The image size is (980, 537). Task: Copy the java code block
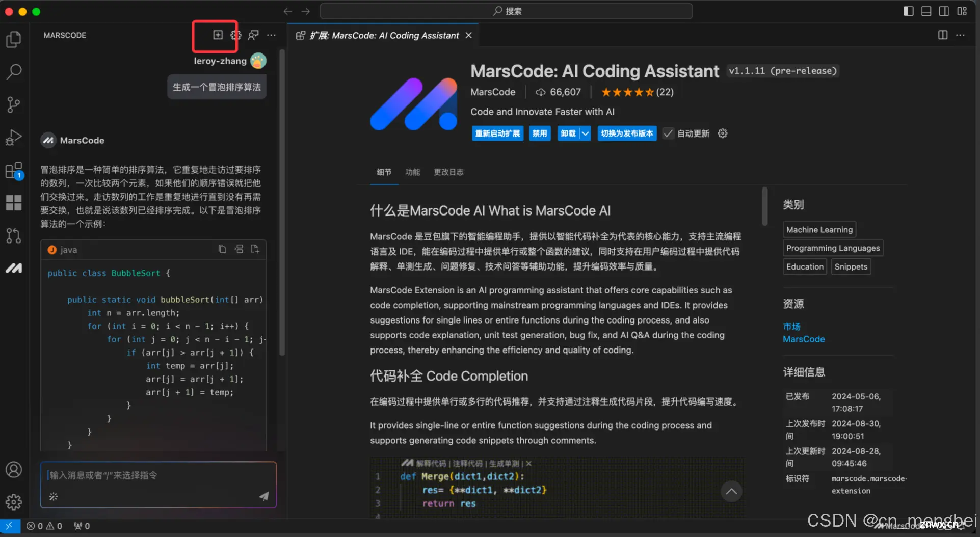click(x=222, y=249)
